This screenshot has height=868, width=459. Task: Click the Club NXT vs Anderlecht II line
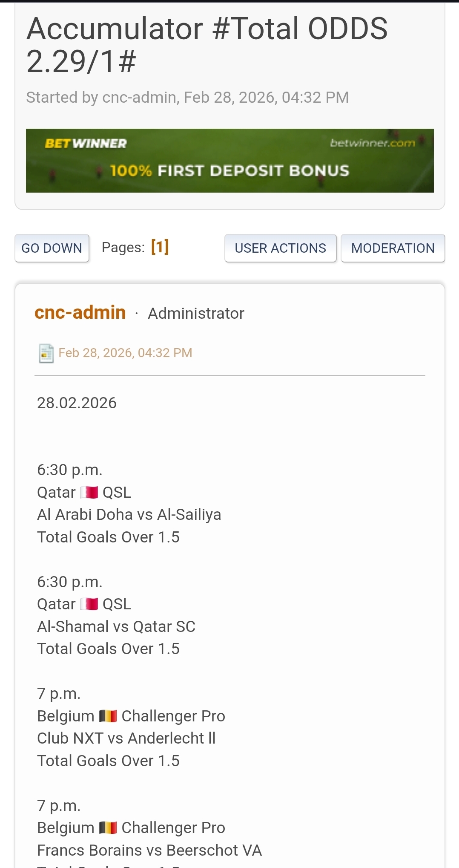click(x=126, y=738)
